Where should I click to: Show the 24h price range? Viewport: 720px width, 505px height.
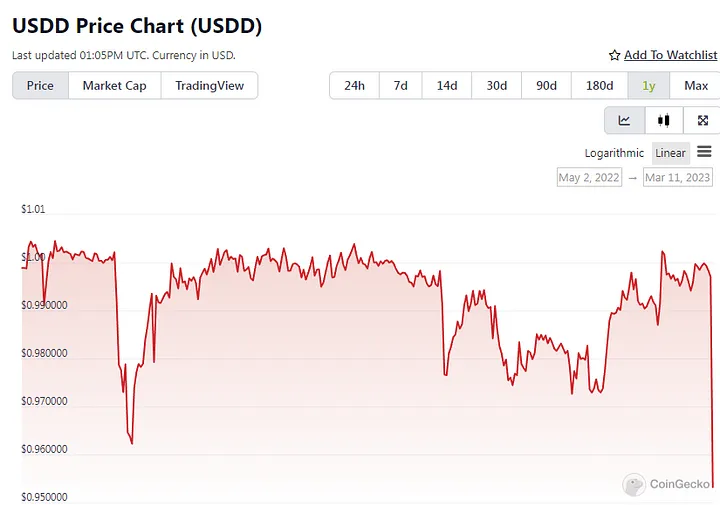[x=354, y=86]
